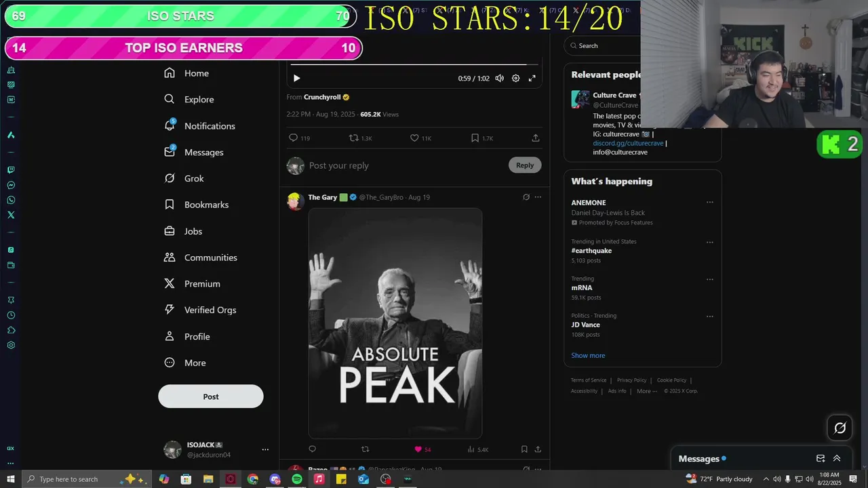Image resolution: width=868 pixels, height=488 pixels.
Task: Open the @The_GaryBro handle
Action: pyautogui.click(x=381, y=197)
